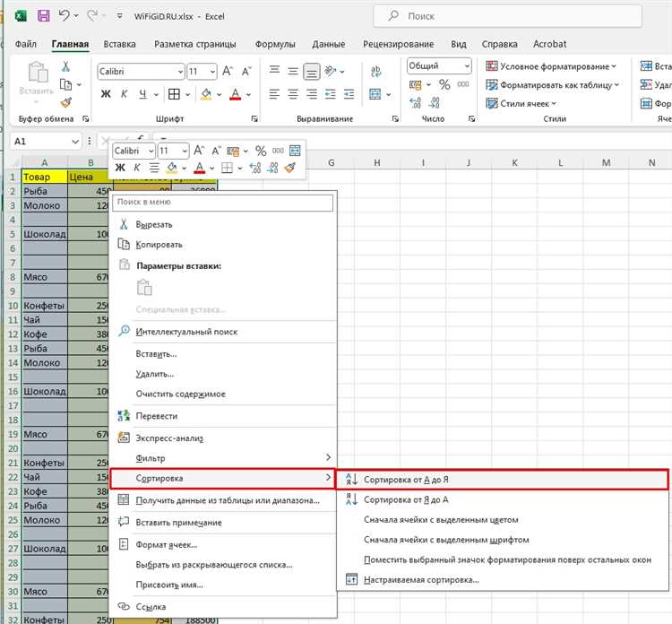Toggle bottom vertical alignment in ribbon

[312, 71]
